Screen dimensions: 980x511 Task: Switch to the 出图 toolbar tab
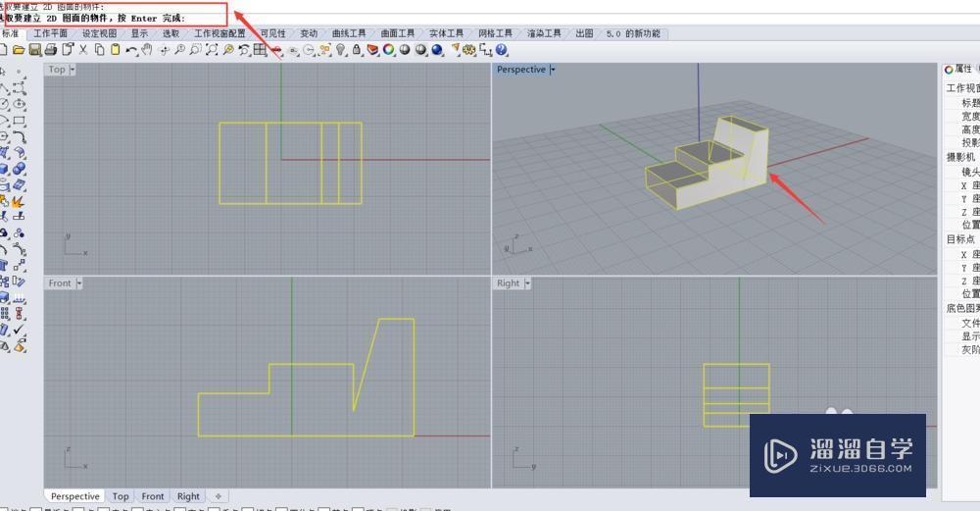click(584, 33)
